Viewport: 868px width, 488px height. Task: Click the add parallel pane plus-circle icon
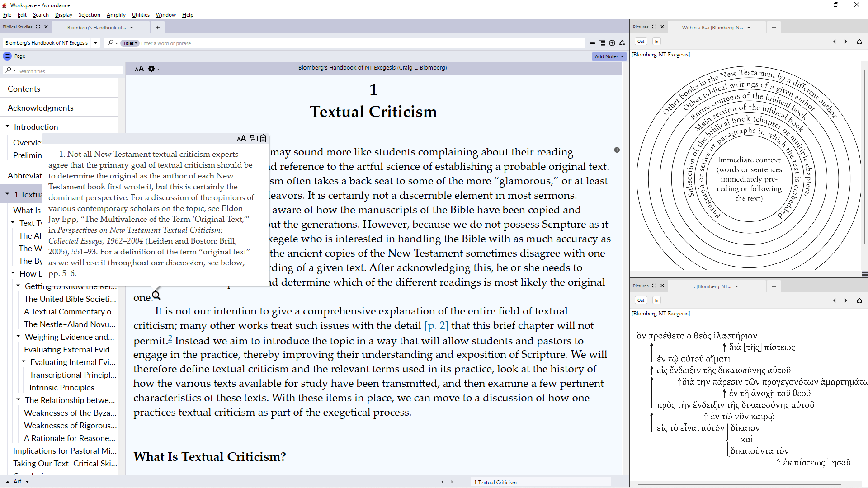click(612, 43)
